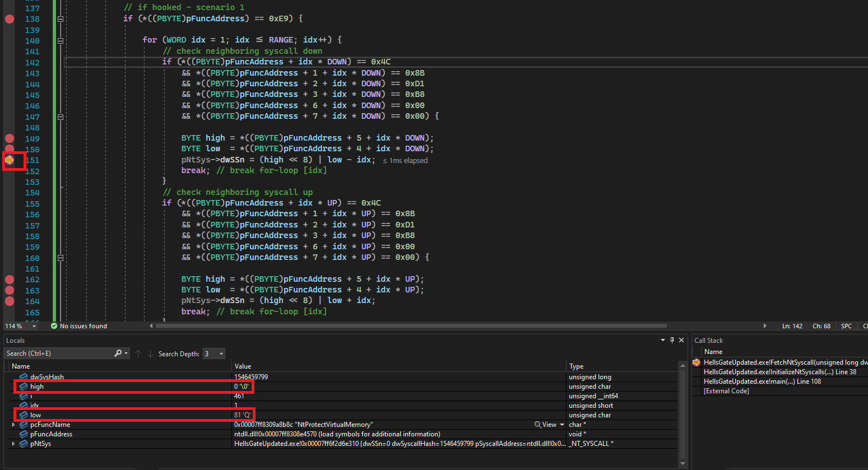Click the Locals scrollbar down arrow

(683, 463)
